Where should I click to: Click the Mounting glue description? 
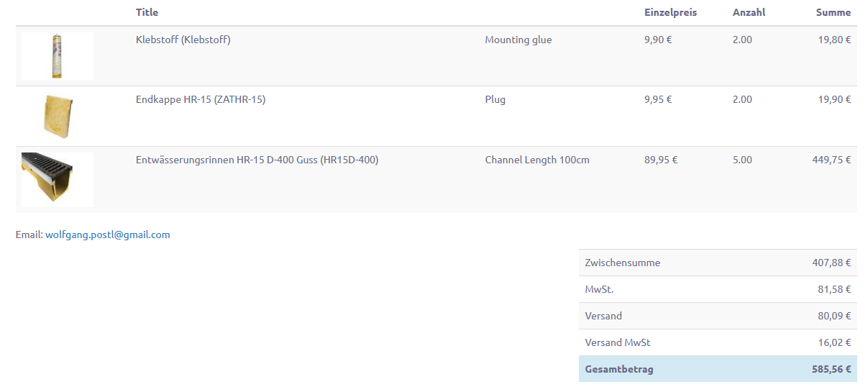518,40
